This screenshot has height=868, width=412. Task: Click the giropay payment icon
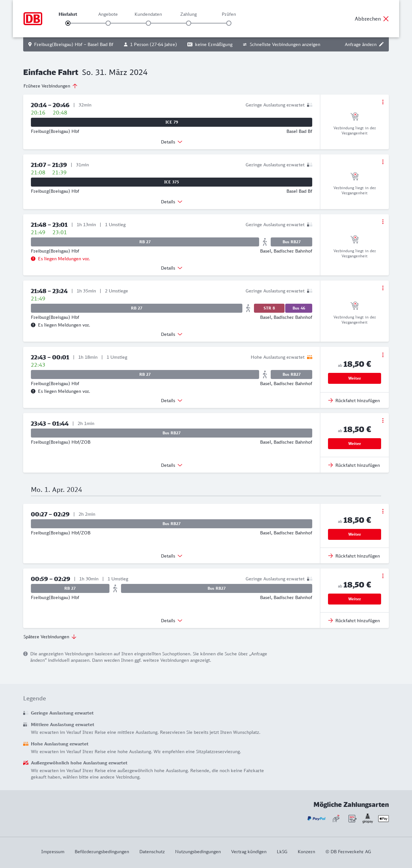(368, 818)
